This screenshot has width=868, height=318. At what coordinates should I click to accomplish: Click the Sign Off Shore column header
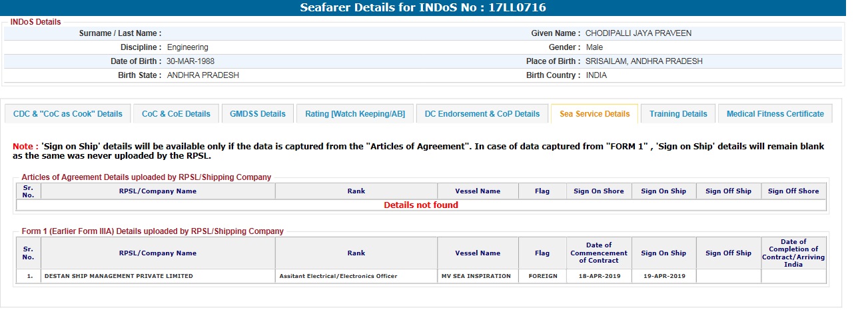pyautogui.click(x=793, y=191)
